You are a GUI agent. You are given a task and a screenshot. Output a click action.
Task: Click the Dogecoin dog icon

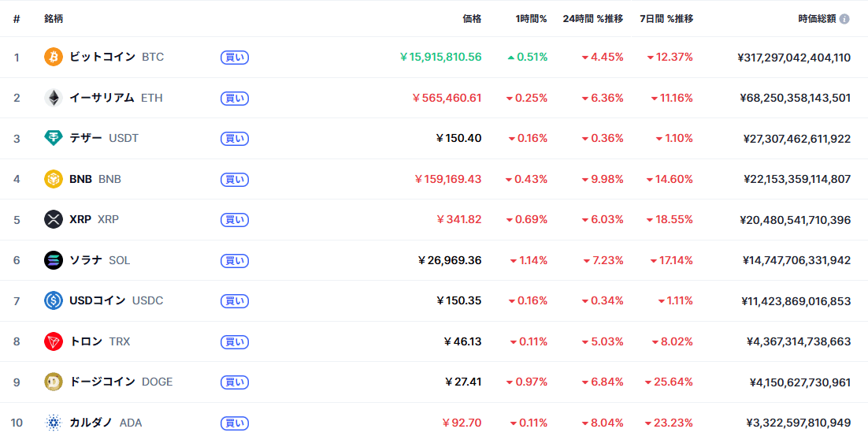(54, 382)
